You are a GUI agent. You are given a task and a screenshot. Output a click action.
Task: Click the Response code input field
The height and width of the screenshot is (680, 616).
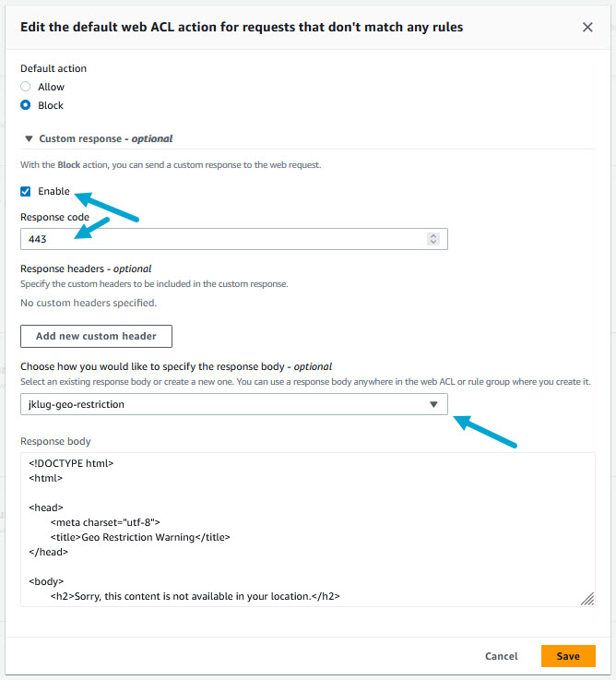[221, 239]
